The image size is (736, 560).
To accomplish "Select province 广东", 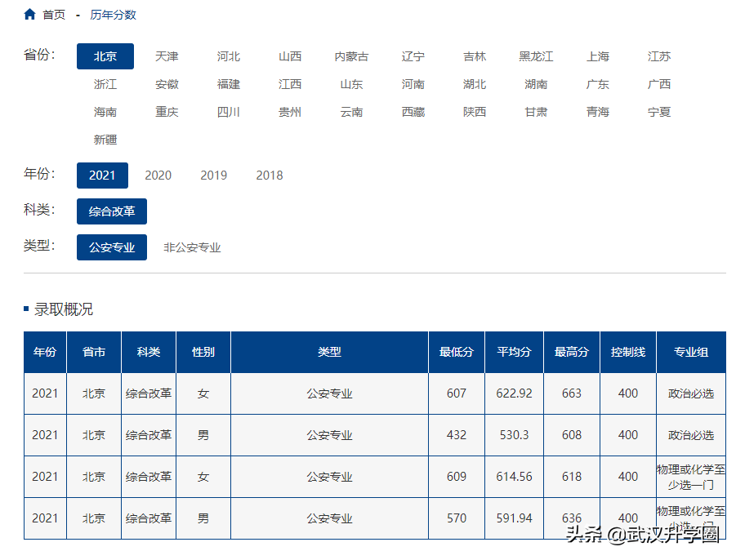I will coord(597,84).
